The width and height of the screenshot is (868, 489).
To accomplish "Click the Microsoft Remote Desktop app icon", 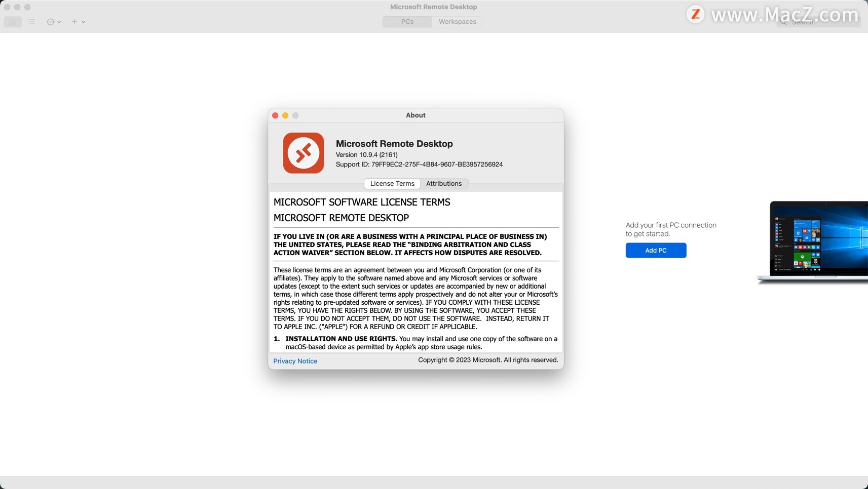I will 304,153.
